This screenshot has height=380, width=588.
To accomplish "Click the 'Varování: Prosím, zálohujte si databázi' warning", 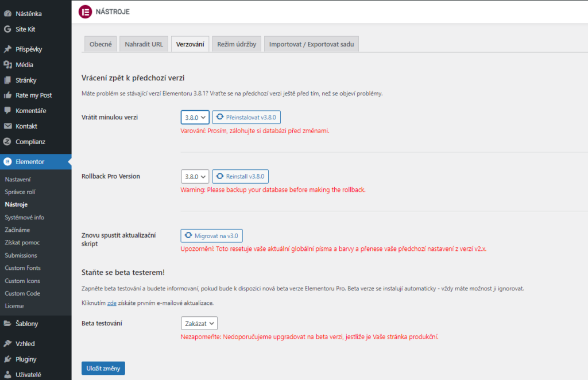I will click(255, 131).
